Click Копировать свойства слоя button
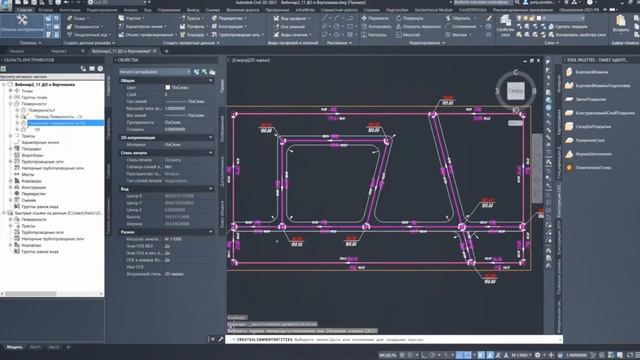 (577, 35)
